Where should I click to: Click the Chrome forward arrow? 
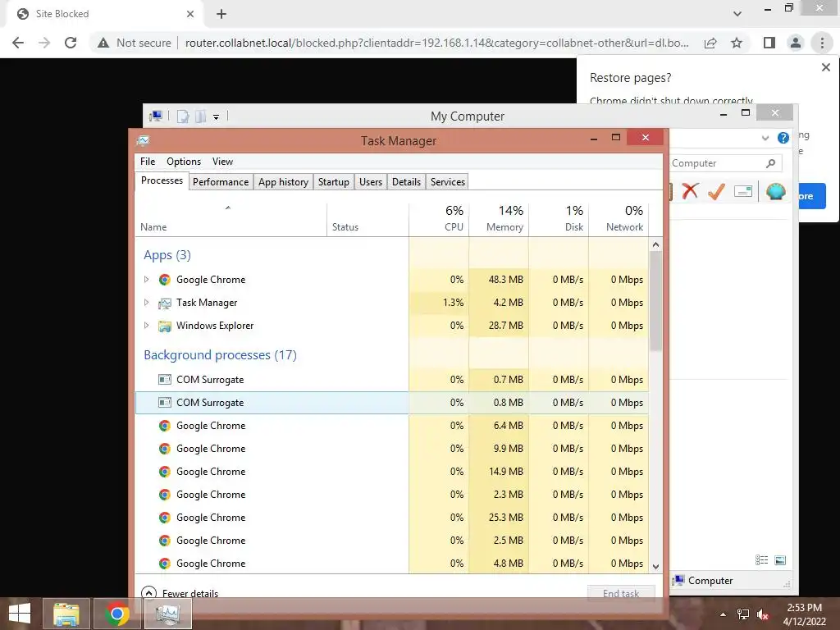point(44,43)
